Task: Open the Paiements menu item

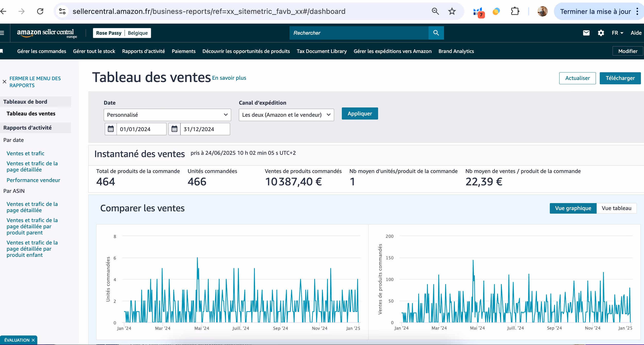Action: coord(184,51)
